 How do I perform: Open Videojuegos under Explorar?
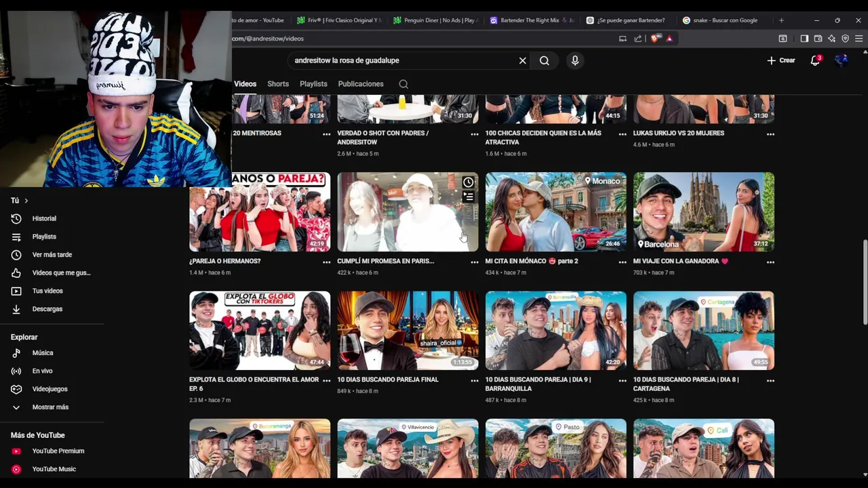pyautogui.click(x=52, y=389)
